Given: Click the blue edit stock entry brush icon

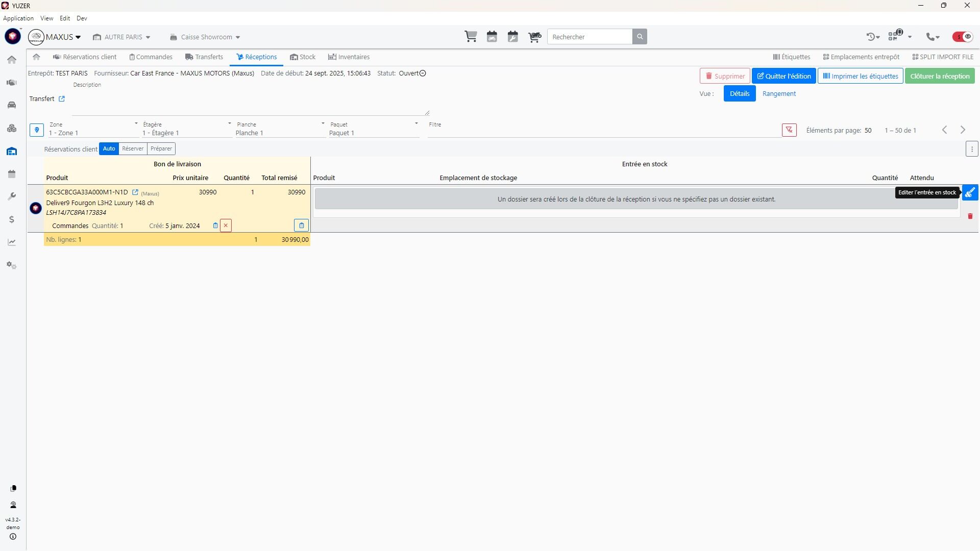Looking at the screenshot, I should (x=970, y=192).
